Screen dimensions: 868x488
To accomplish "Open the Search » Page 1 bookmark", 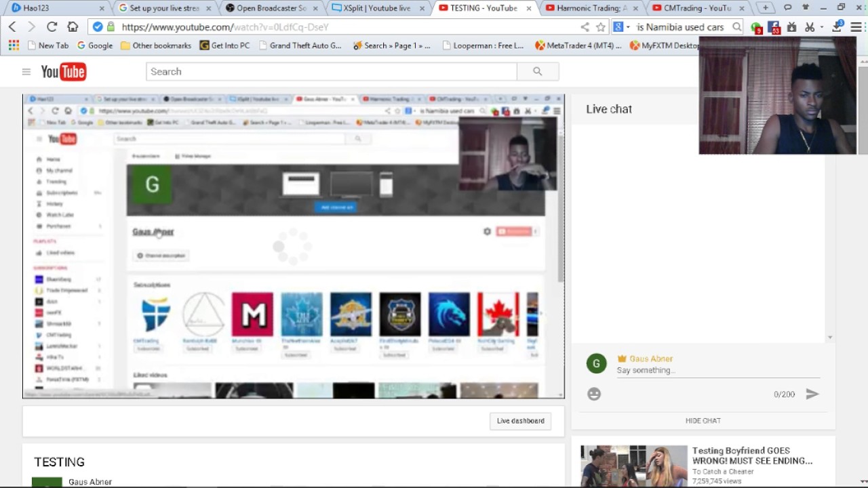I will pyautogui.click(x=391, y=45).
